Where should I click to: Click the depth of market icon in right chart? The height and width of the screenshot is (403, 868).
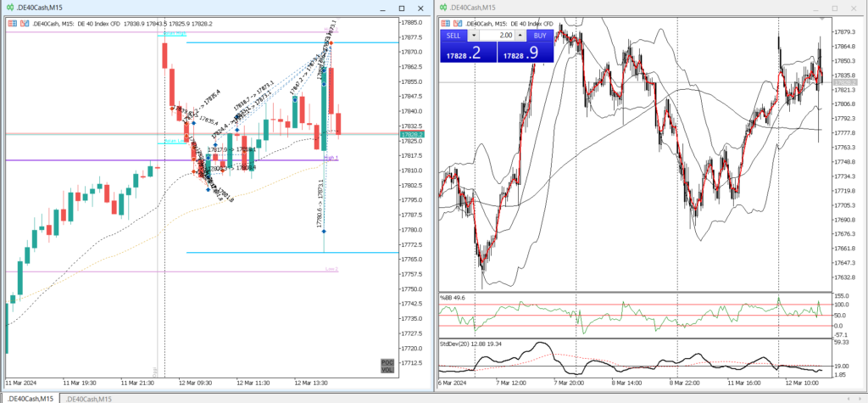(x=458, y=24)
